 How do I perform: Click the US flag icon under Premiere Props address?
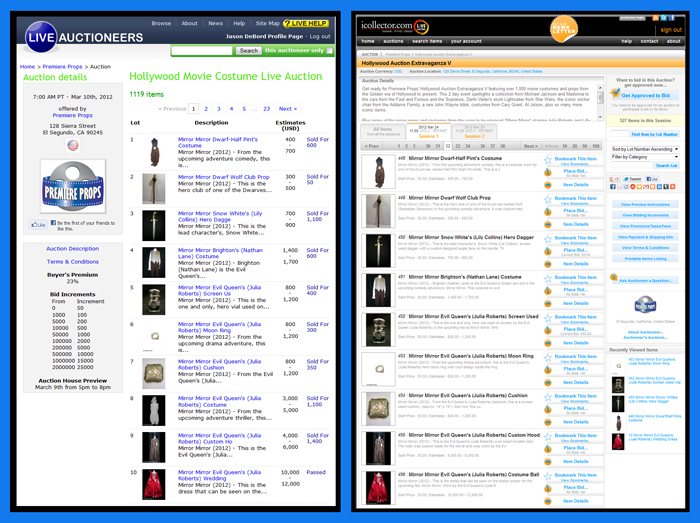tap(72, 145)
